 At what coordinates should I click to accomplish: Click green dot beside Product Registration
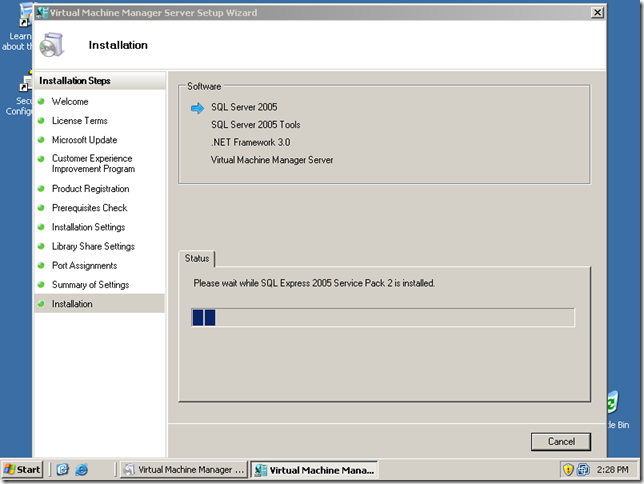coord(41,189)
